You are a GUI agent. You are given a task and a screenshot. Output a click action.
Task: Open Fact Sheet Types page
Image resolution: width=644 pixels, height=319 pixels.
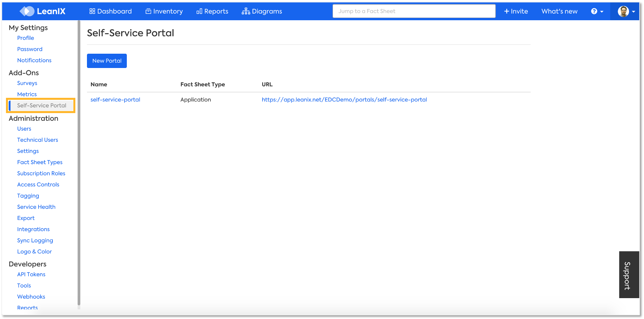click(40, 162)
